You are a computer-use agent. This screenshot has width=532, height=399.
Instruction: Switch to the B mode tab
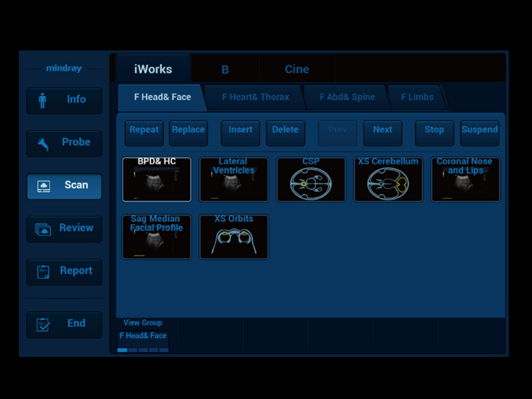225,69
